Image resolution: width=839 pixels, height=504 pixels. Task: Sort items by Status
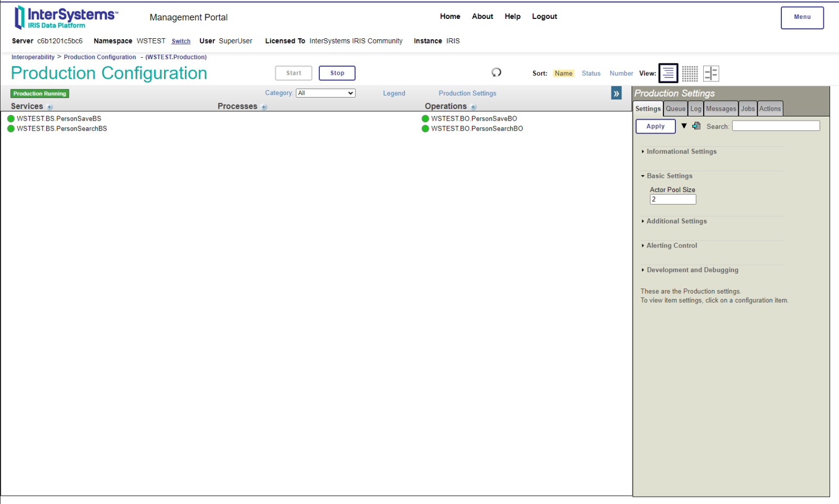point(590,73)
